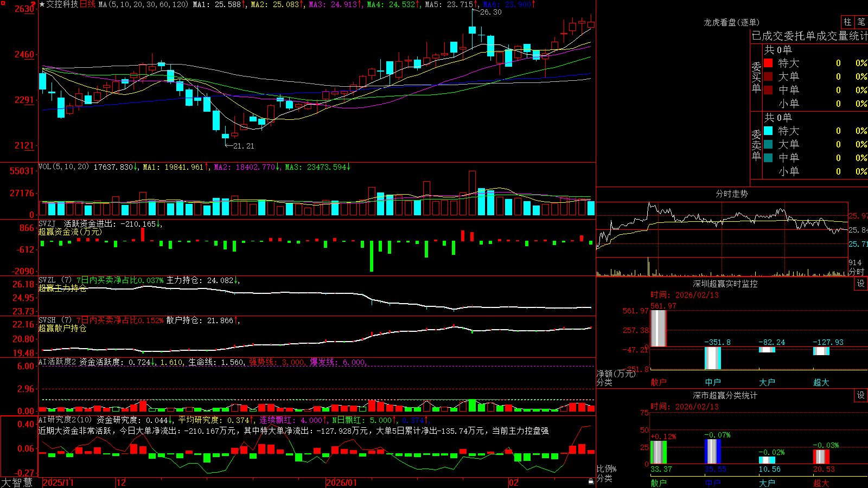Click dark red 大单 swatch under 委买单
868x488 pixels.
(768, 76)
